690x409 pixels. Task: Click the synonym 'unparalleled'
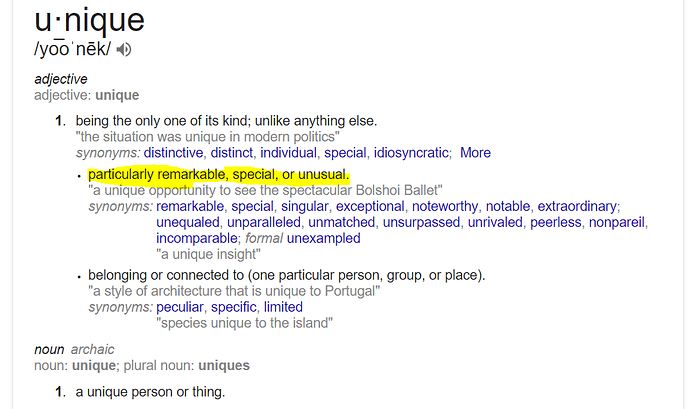(263, 222)
